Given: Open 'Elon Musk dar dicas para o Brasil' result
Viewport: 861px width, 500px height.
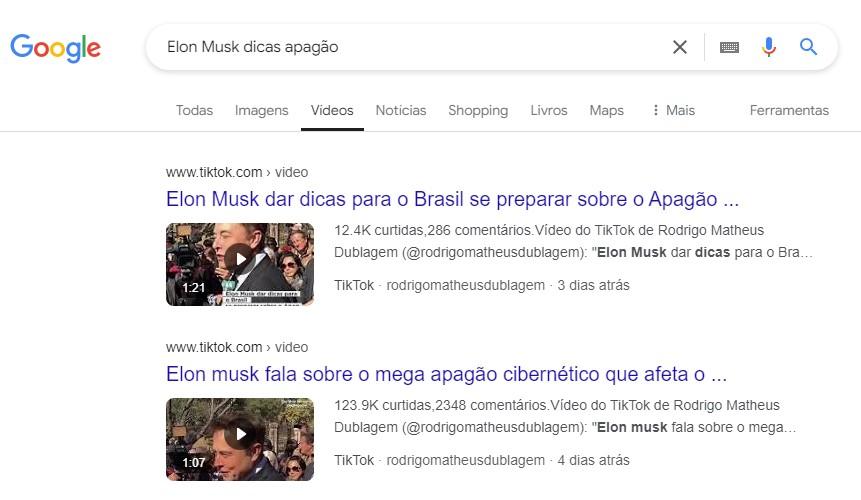Looking at the screenshot, I should tap(452, 199).
